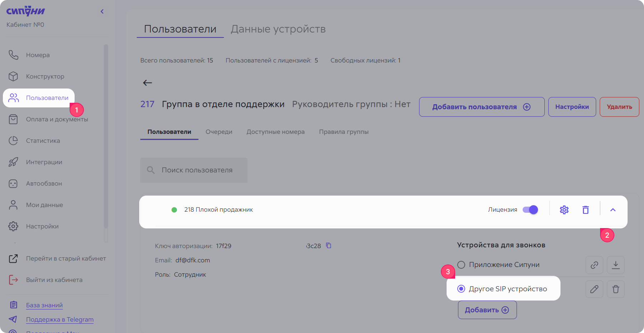Switch to the Пользователи top tab
Viewport: 644px width, 333px height.
click(180, 29)
